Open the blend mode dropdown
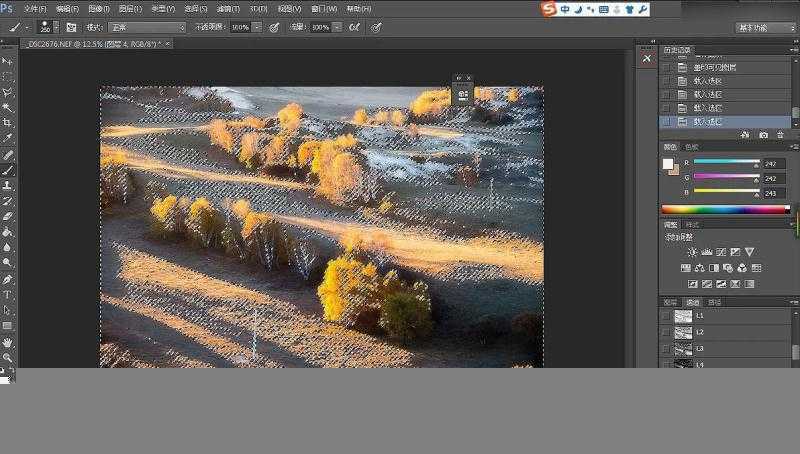Image resolution: width=800 pixels, height=454 pixels. pyautogui.click(x=147, y=27)
